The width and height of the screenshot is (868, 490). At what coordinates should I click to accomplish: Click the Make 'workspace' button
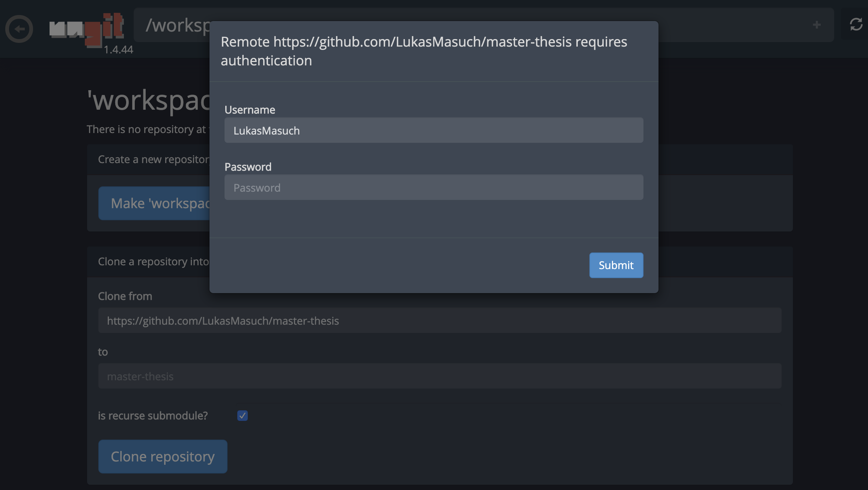pos(155,203)
